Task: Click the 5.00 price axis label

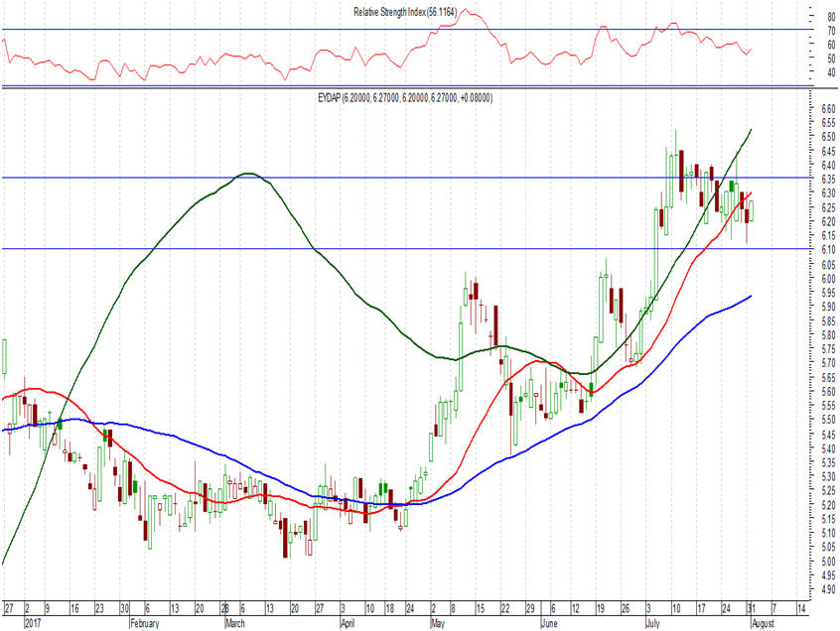Action: (829, 562)
